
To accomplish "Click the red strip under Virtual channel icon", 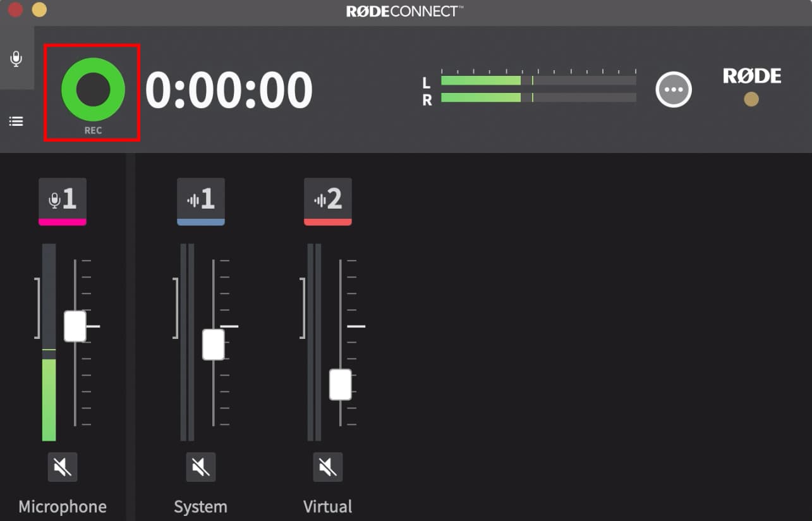I will click(327, 221).
